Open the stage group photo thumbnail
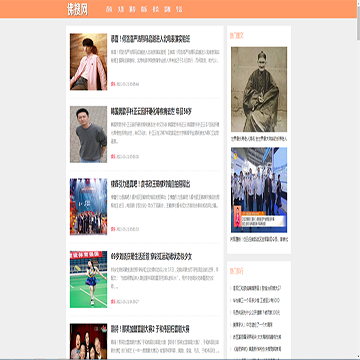The width and height of the screenshot is (360, 360). coord(88,207)
